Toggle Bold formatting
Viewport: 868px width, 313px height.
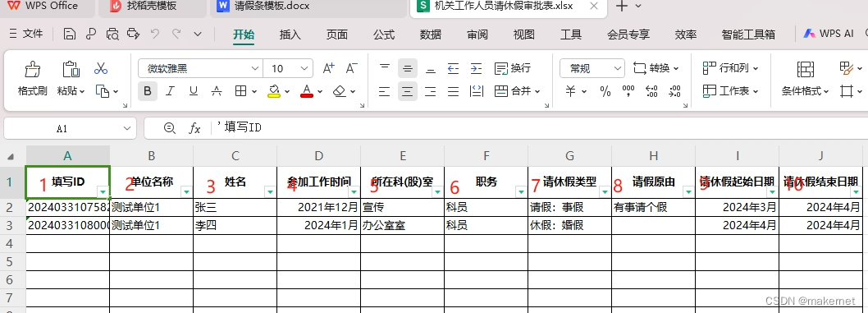click(147, 91)
